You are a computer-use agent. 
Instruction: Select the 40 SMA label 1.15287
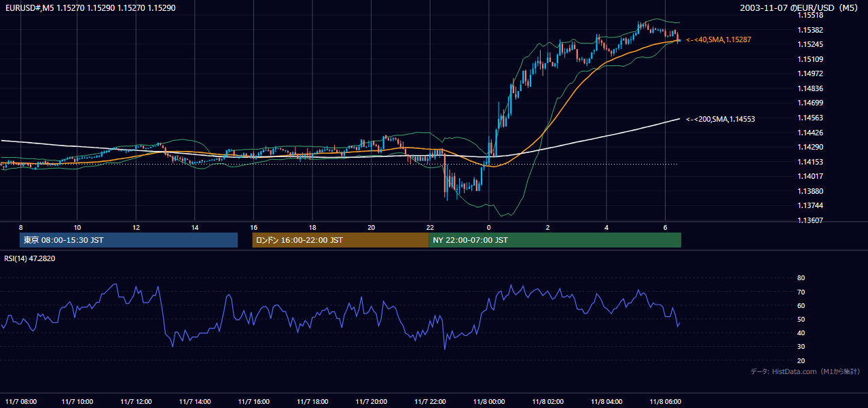719,40
